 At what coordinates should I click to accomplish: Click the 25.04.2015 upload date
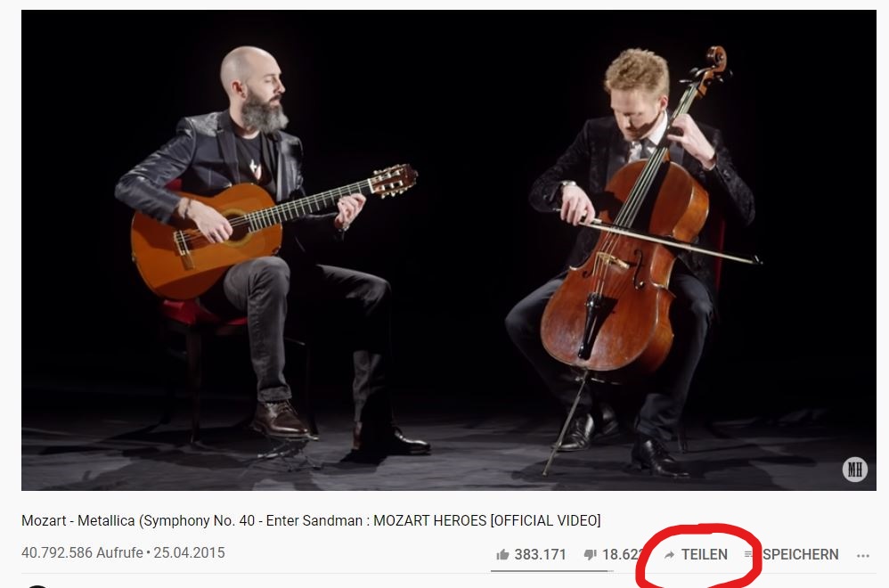(190, 553)
